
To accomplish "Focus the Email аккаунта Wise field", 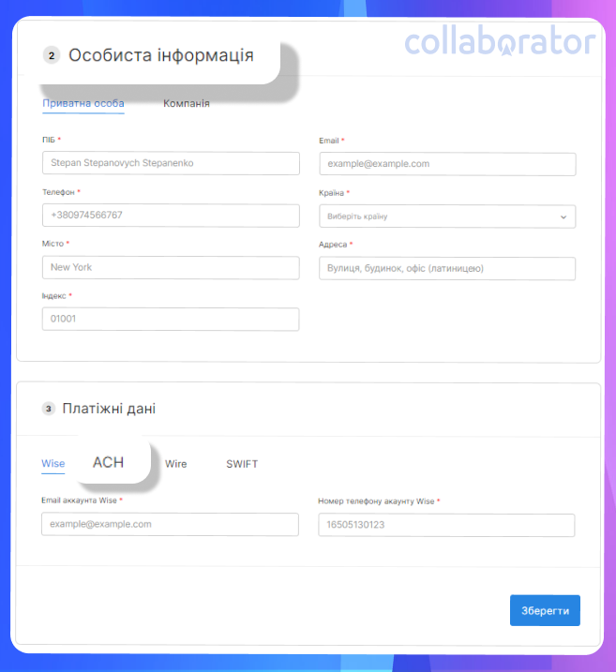I will click(x=171, y=525).
